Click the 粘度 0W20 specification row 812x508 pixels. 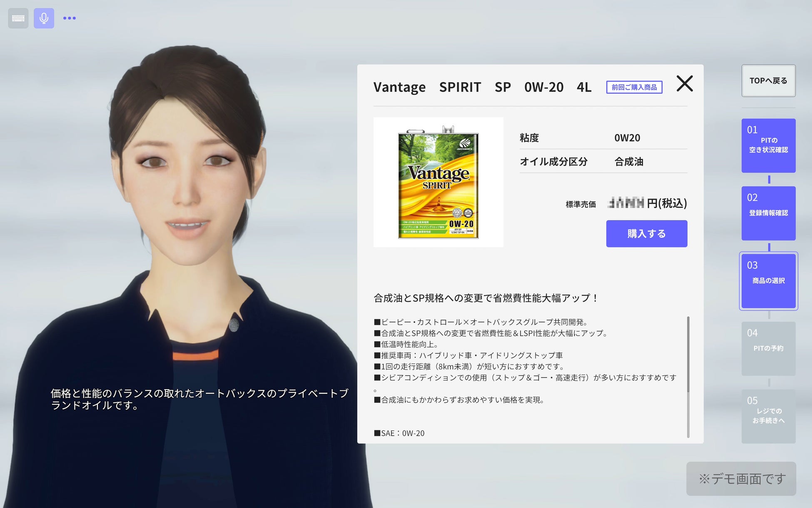pos(603,138)
